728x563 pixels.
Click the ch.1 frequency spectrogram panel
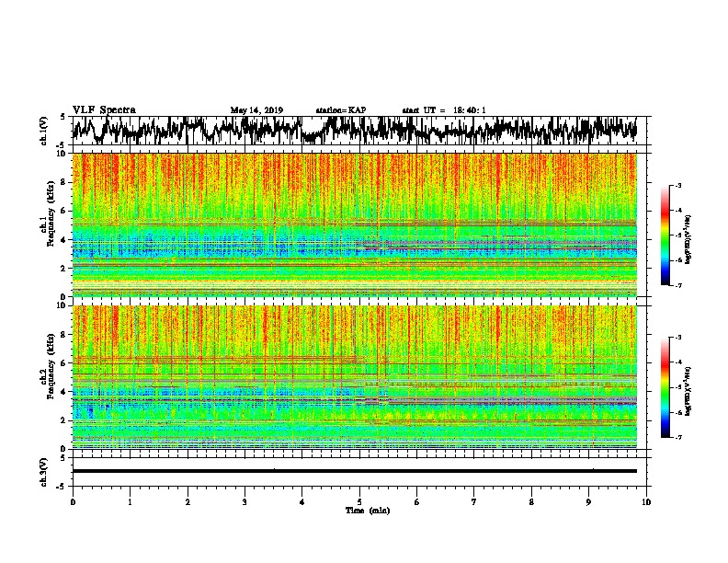point(355,224)
